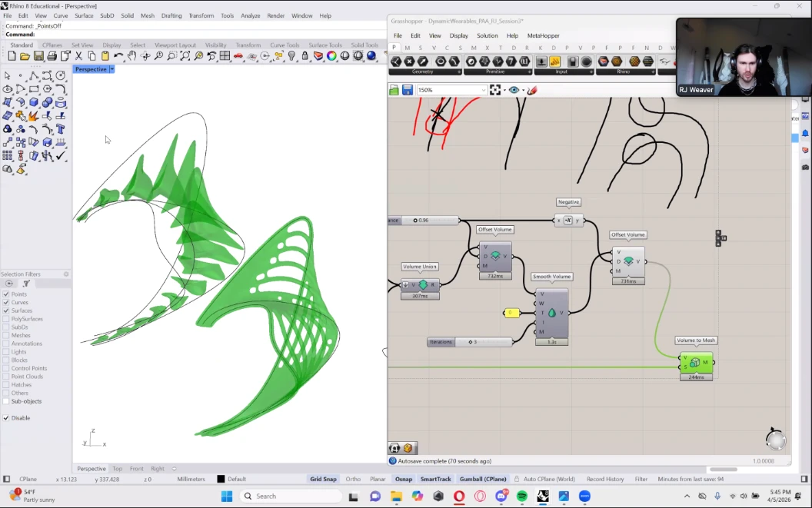Click the Undo arrow in Rhino's toolbar
Image resolution: width=812 pixels, height=508 pixels.
(x=118, y=56)
